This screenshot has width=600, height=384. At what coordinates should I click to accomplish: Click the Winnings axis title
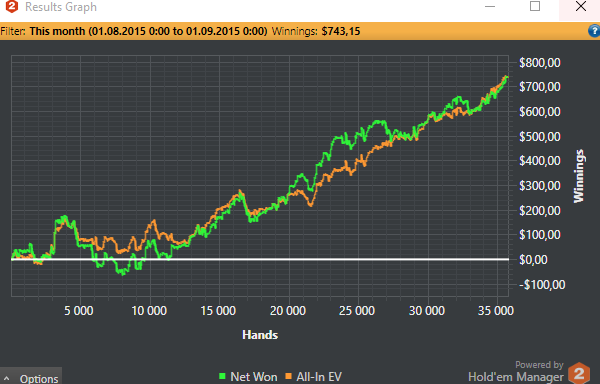[579, 176]
